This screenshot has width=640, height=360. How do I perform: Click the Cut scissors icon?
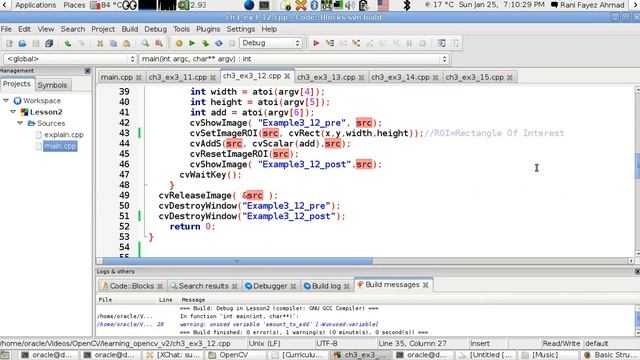point(100,43)
